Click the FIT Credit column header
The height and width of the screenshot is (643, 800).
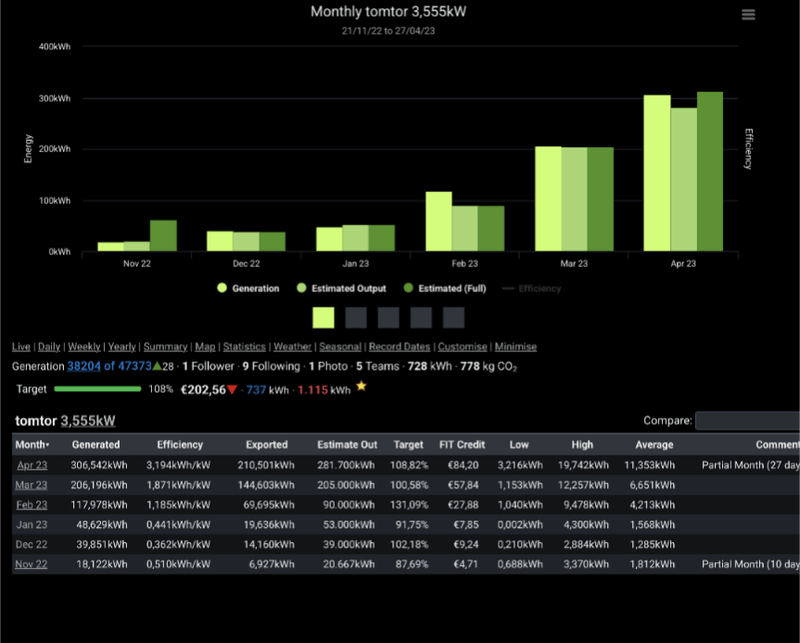462,444
